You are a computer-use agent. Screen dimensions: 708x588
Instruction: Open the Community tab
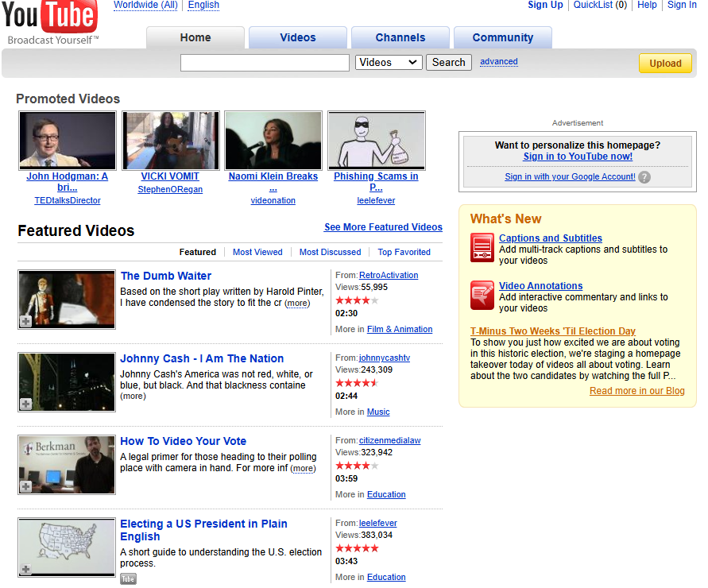click(x=503, y=37)
